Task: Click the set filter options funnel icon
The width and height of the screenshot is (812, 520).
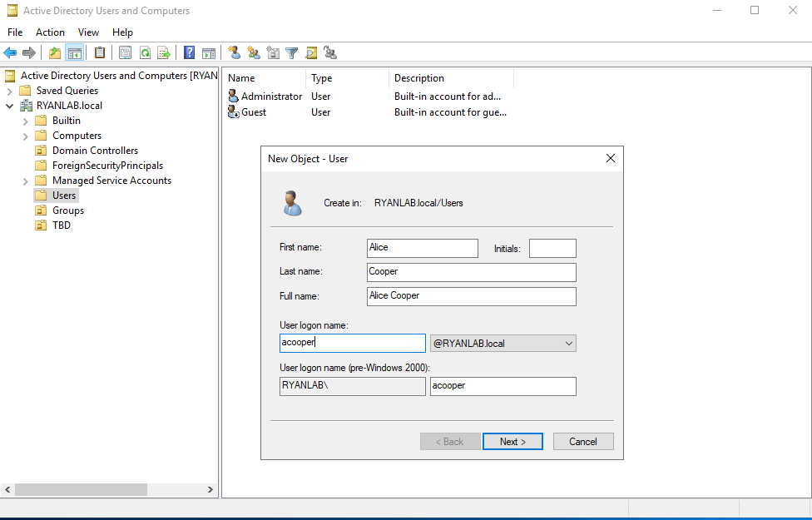Action: pos(292,52)
